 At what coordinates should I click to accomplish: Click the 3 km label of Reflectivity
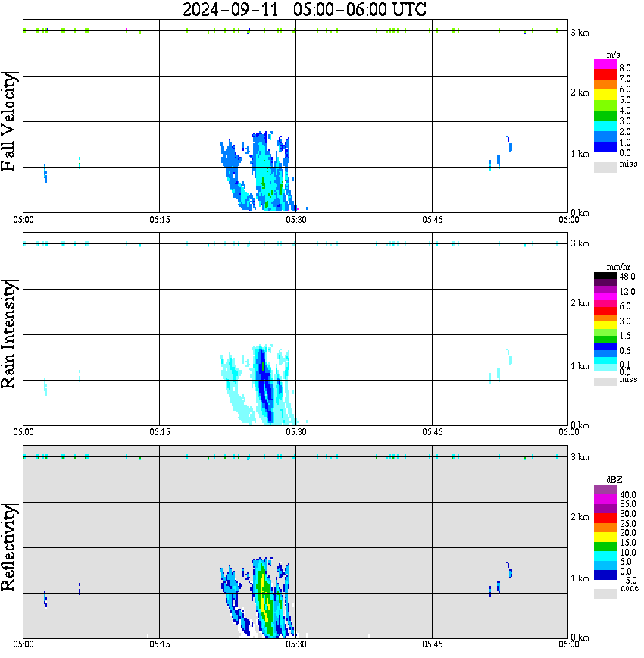click(x=580, y=457)
